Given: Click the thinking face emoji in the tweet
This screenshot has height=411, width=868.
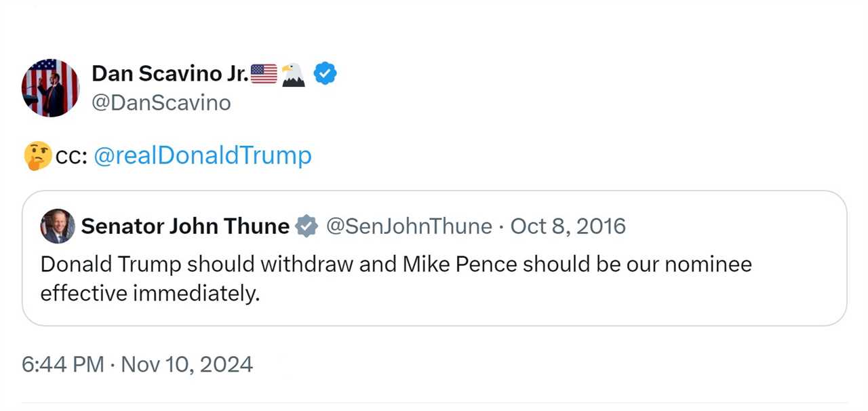Looking at the screenshot, I should coord(39,155).
